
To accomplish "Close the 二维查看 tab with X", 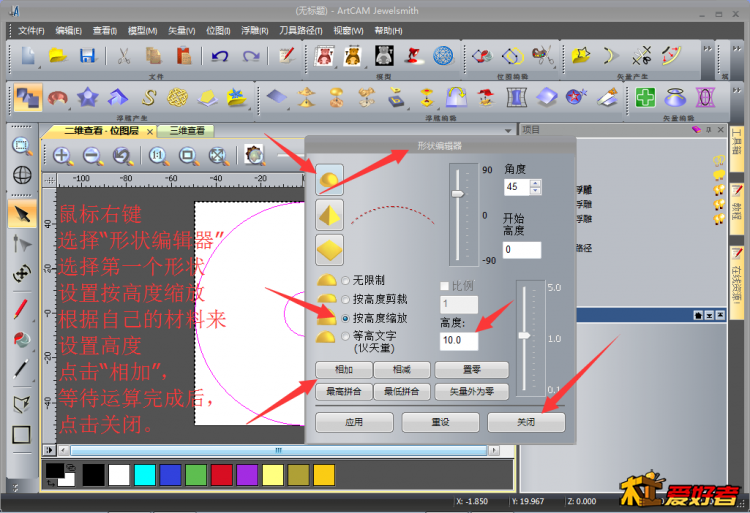I will tap(150, 131).
